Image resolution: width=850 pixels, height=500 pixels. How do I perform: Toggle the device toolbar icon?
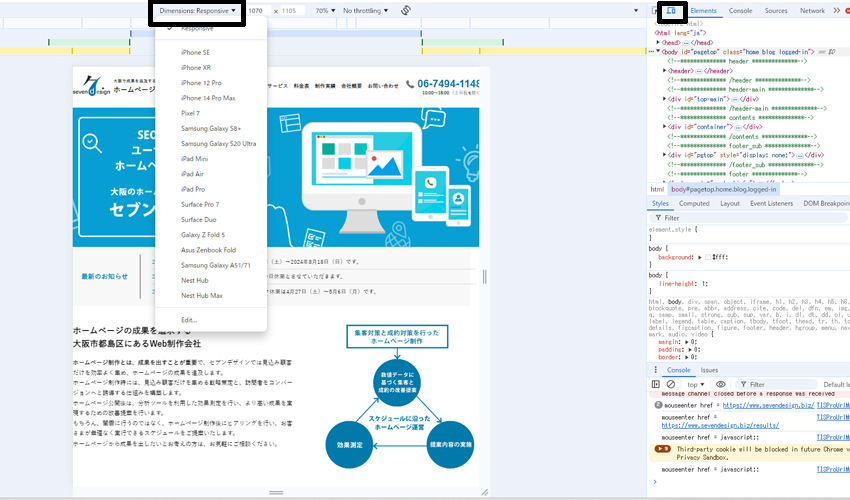pyautogui.click(x=671, y=10)
